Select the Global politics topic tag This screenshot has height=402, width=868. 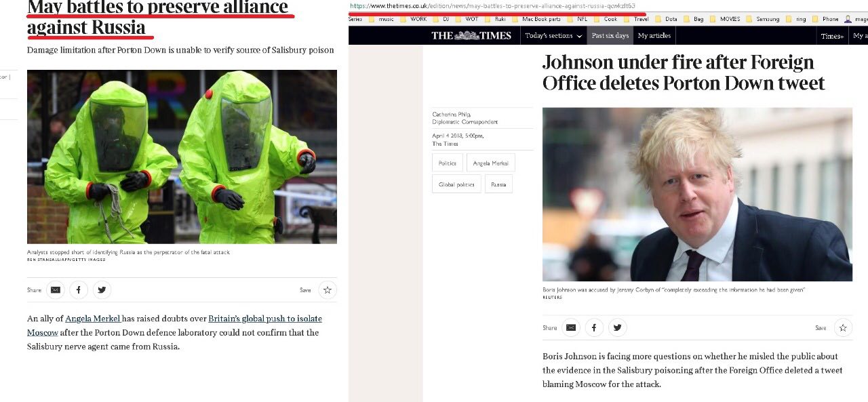tap(456, 184)
